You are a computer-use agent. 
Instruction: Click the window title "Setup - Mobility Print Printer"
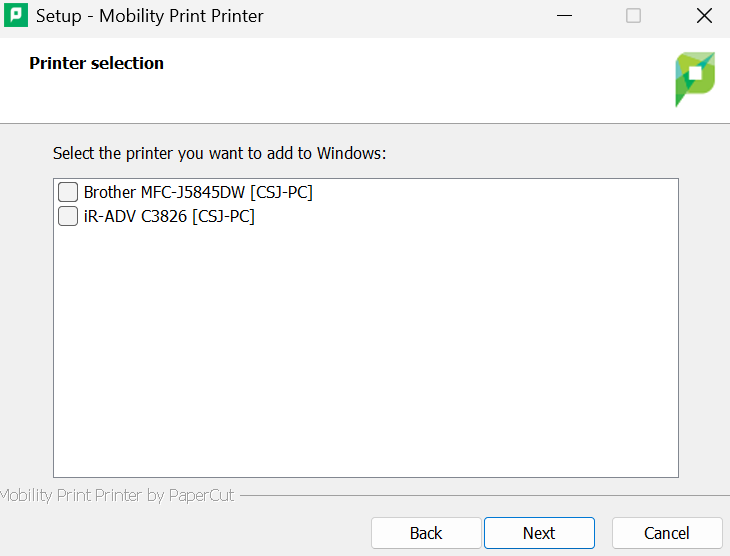150,16
